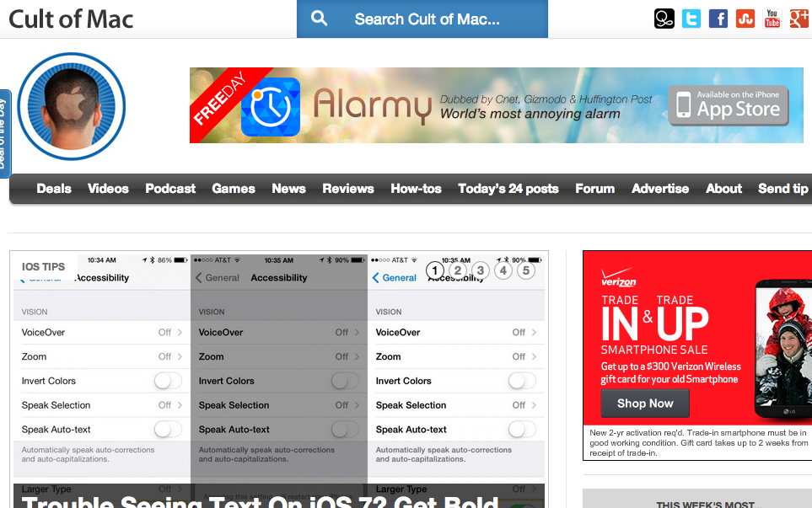Toggle Speak Auto-text in the blue-General screenshot
Viewport: 812px width, 508px height.
click(x=522, y=430)
